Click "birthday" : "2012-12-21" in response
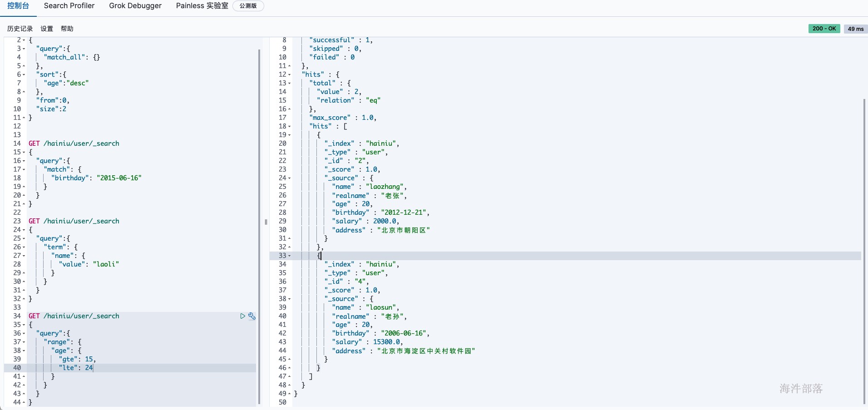Screen dimensions: 868x410 coord(381,212)
